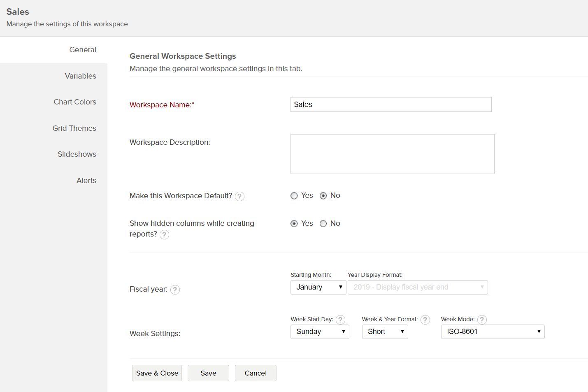Screen dimensions: 588x392
Task: Click help icon next to Week Start Day
Action: [x=340, y=319]
